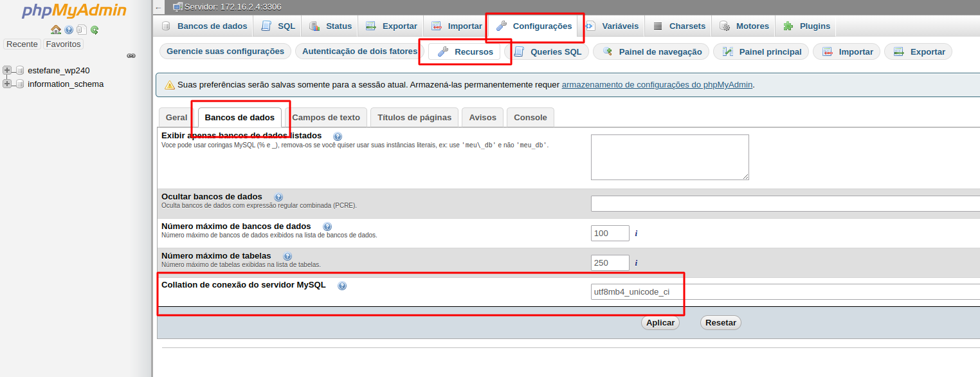Open Gerencie suas configurações sub-tab

pos(225,51)
